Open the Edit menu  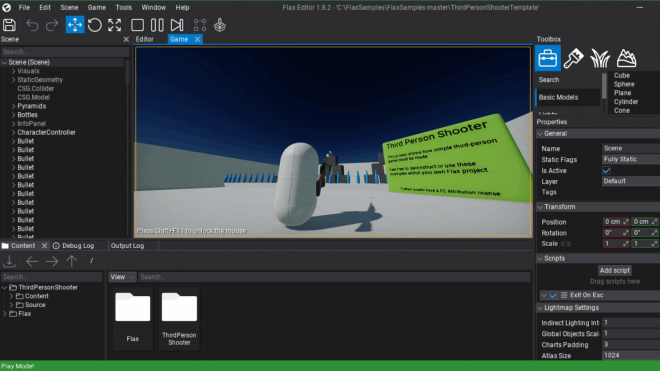click(45, 8)
